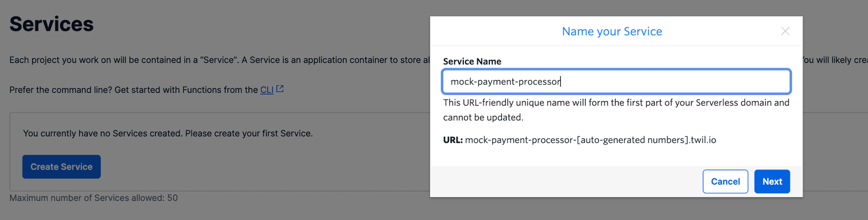Screen dimensions: 868x220
Task: Close the Name your Service dialog
Action: (785, 31)
